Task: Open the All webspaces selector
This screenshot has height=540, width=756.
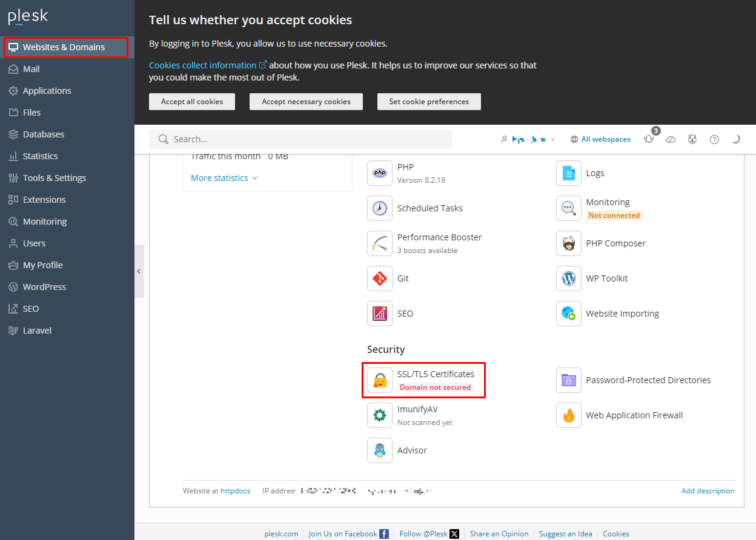Action: pos(600,139)
